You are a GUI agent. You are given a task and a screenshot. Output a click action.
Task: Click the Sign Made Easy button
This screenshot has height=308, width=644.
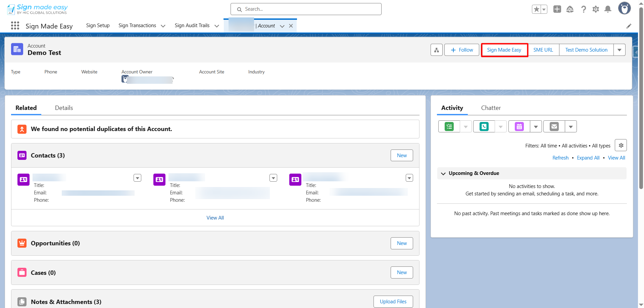[504, 50]
